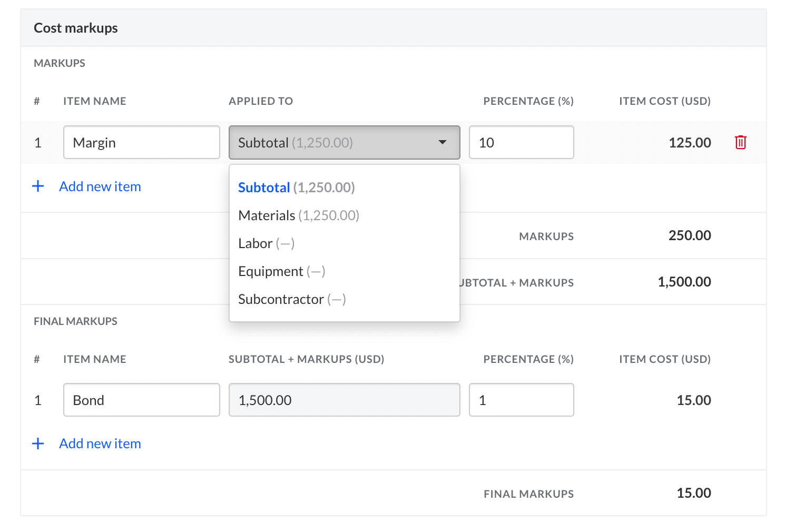Focus the Bond item name field
The image size is (785, 532).
click(x=141, y=400)
